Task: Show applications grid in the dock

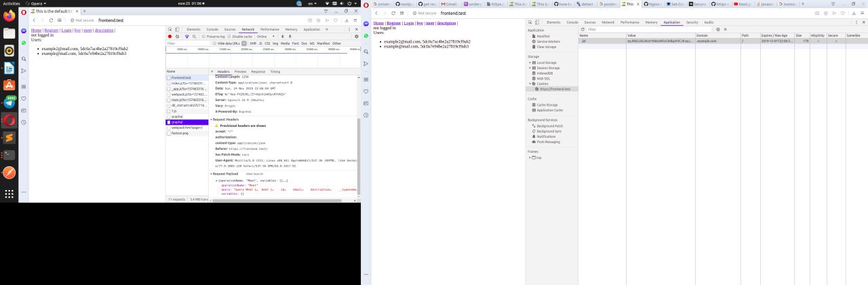Action: click(9, 194)
